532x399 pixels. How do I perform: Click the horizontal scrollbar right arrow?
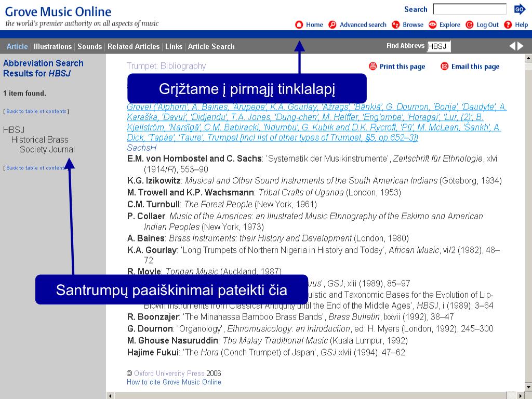(x=521, y=395)
